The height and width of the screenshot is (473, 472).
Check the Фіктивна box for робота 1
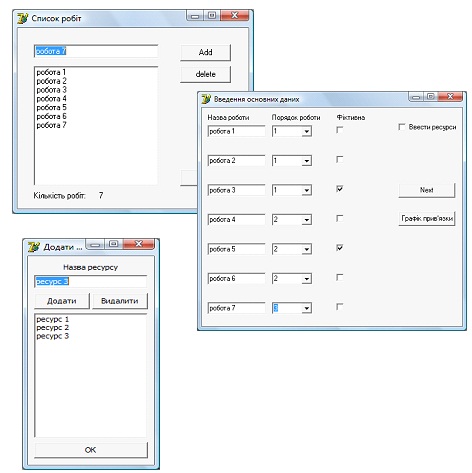339,130
